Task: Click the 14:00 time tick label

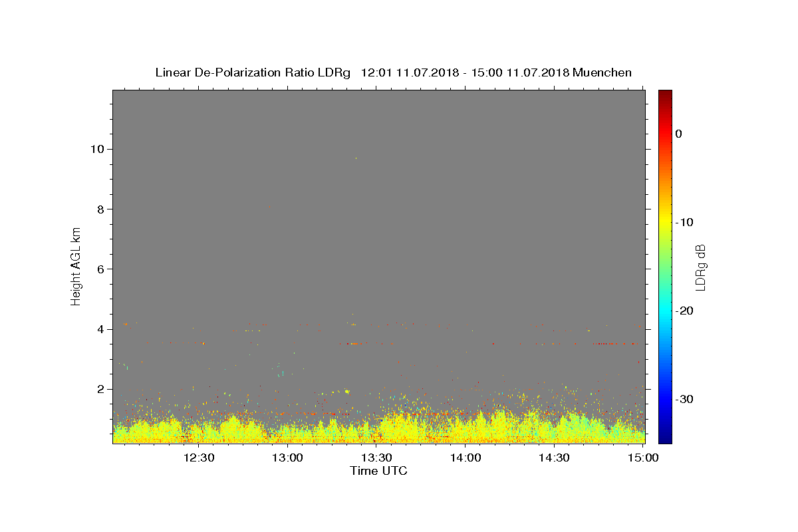Action: (465, 458)
